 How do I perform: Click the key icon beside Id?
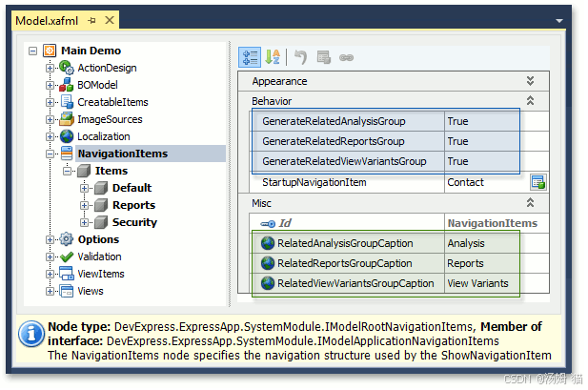tap(268, 224)
